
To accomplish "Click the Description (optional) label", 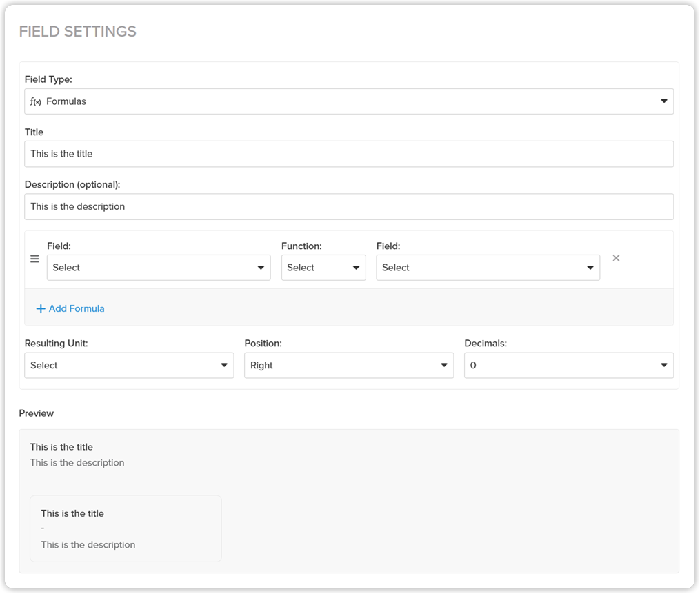I will 72,184.
